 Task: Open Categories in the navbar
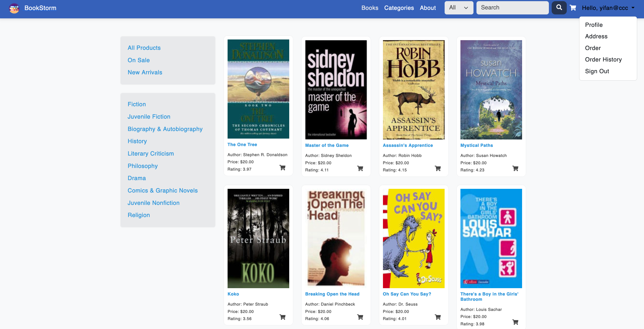pyautogui.click(x=399, y=8)
